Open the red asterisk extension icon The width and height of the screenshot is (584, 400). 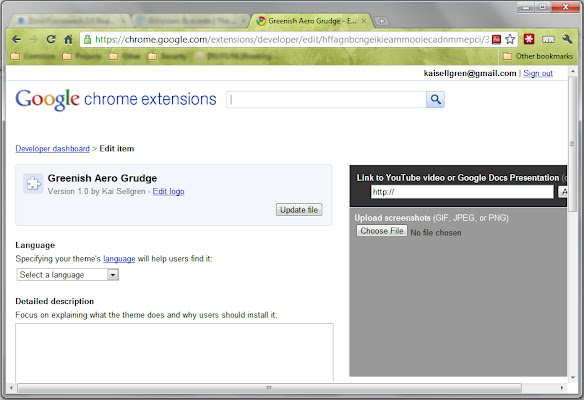click(529, 39)
